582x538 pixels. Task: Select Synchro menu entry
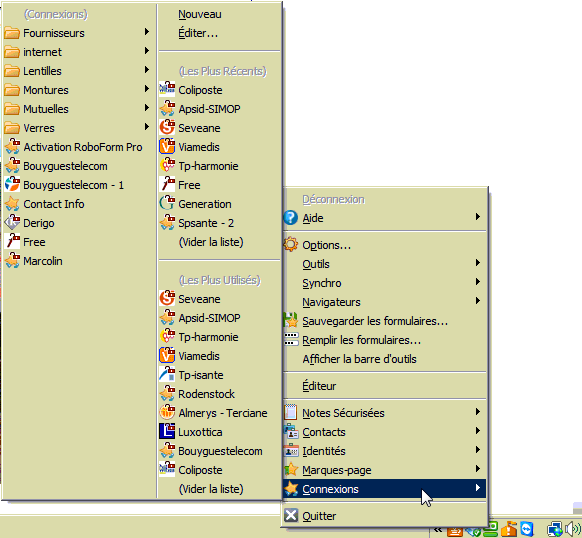coord(385,283)
